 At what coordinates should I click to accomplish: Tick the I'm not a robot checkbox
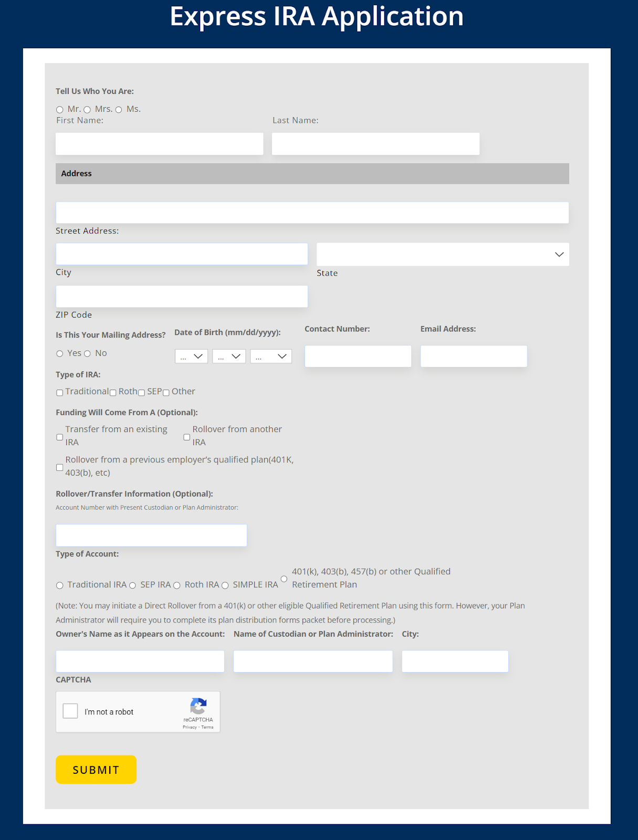(70, 711)
